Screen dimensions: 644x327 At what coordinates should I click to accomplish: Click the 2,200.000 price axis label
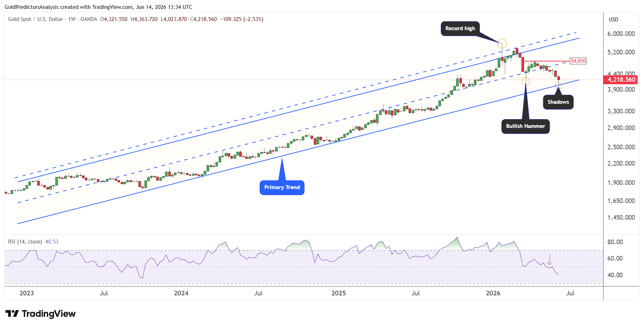621,163
